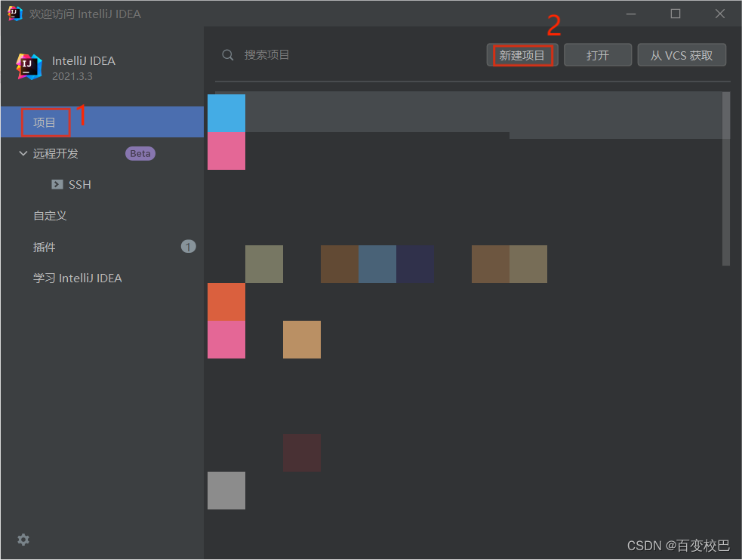The height and width of the screenshot is (560, 742).
Task: Click the SSH terminal icon
Action: 57,184
